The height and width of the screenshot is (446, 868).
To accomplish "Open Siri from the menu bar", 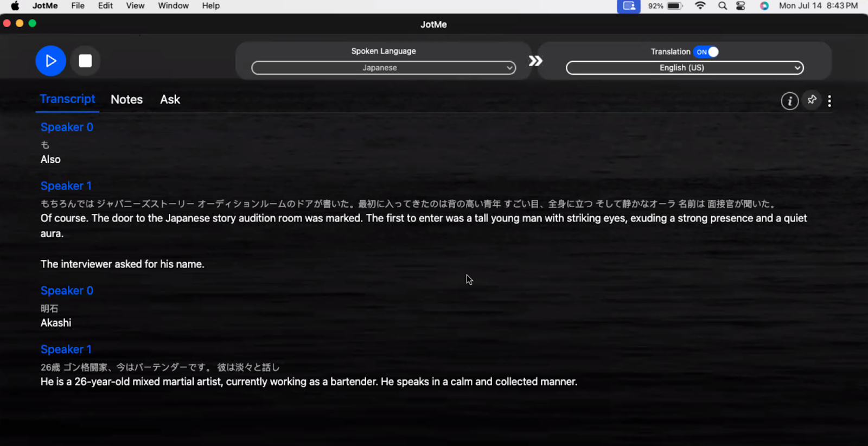I will 764,6.
